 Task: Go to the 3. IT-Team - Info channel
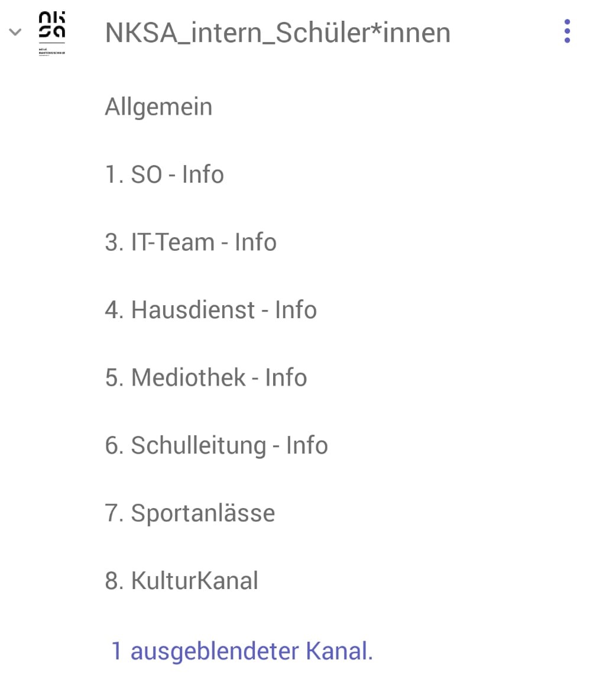tap(190, 242)
